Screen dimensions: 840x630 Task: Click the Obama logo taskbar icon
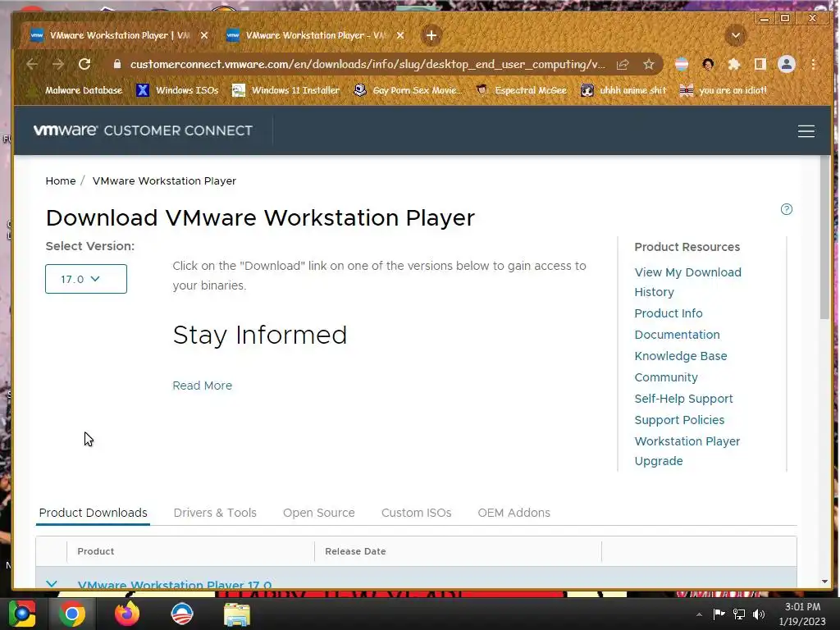click(181, 614)
